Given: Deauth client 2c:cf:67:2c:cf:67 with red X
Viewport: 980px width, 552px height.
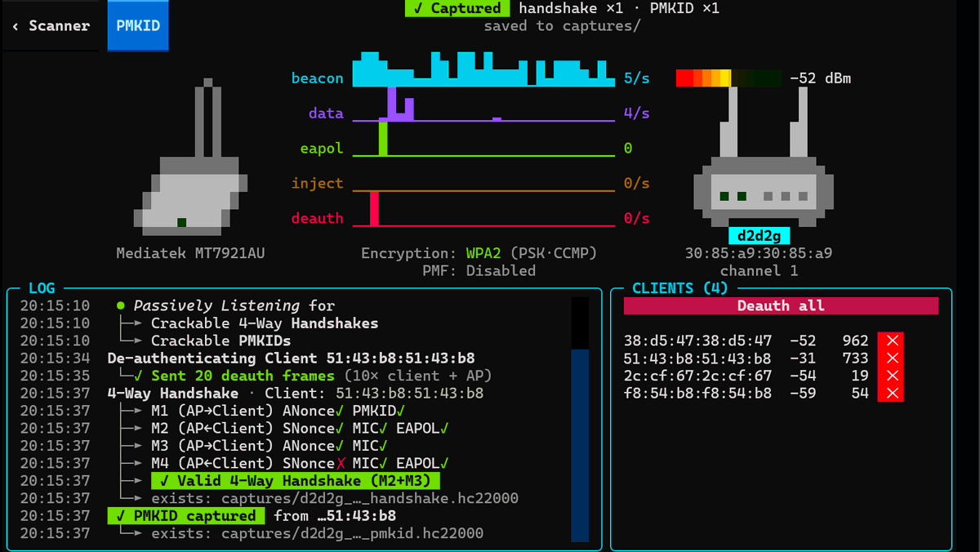Looking at the screenshot, I should click(891, 376).
